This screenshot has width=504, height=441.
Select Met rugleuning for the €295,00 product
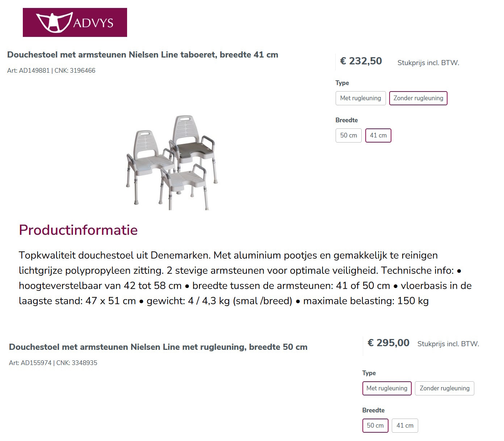387,389
